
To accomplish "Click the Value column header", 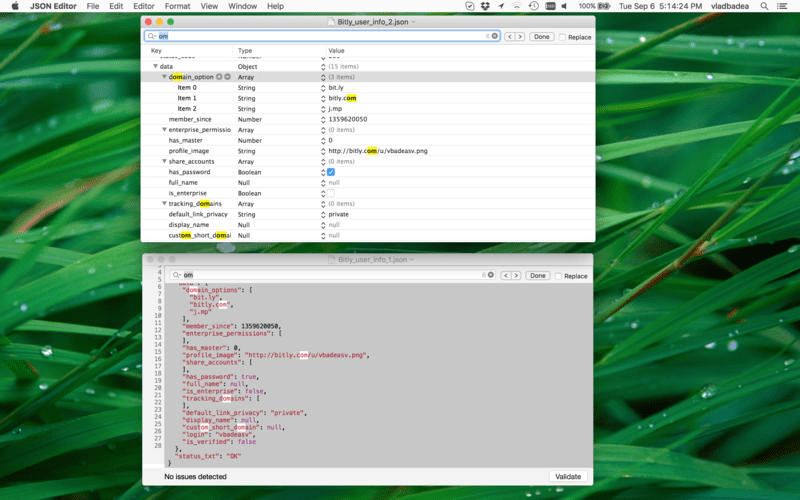I will [336, 51].
